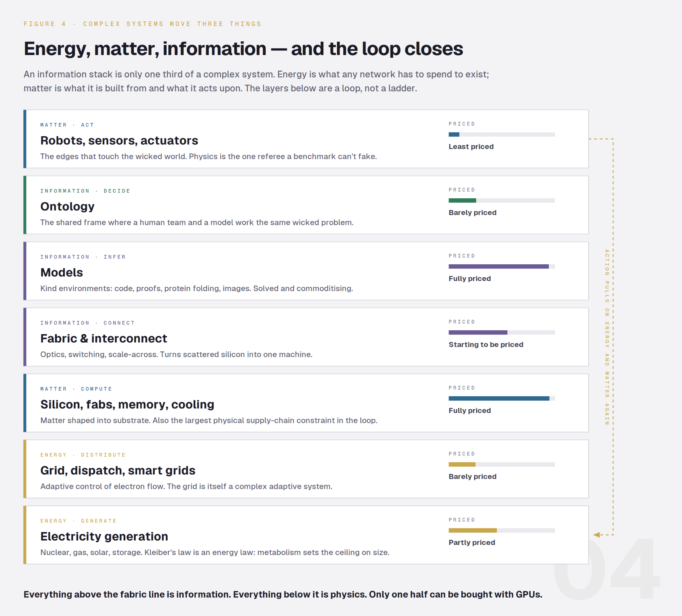Click the MATTER · ACT category tag
The height and width of the screenshot is (616, 682).
tap(67, 125)
